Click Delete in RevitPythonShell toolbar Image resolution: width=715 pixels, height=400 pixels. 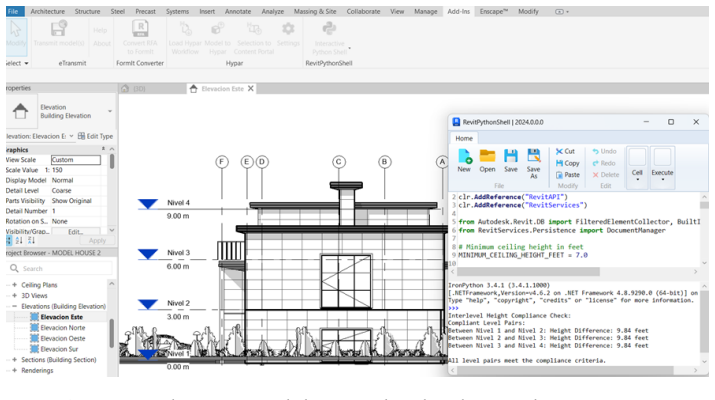(606, 175)
